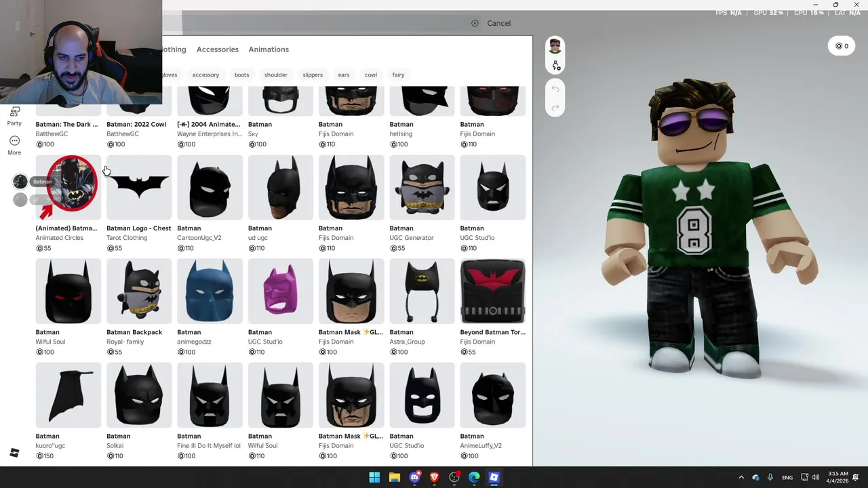Select the Batman plush by UGC Generator
Image resolution: width=868 pixels, height=488 pixels.
point(422,188)
